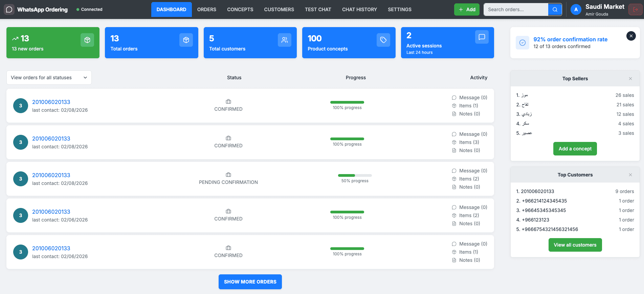Close the Top Customers panel
Viewport: 644px width, 294px height.
[630, 175]
